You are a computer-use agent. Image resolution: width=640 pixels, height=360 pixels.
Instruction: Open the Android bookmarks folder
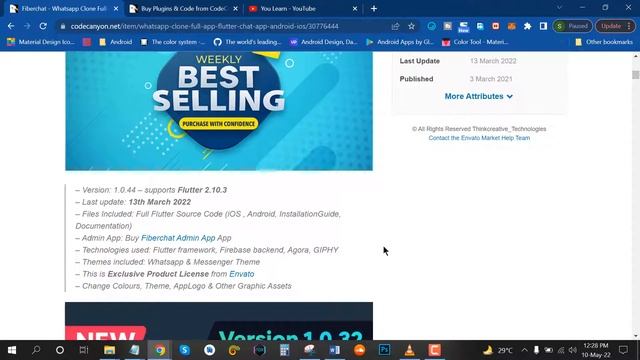(116, 42)
